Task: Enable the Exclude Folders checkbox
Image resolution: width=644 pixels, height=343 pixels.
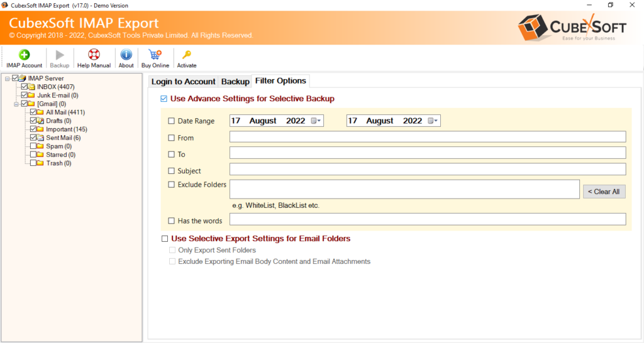Action: pos(171,185)
